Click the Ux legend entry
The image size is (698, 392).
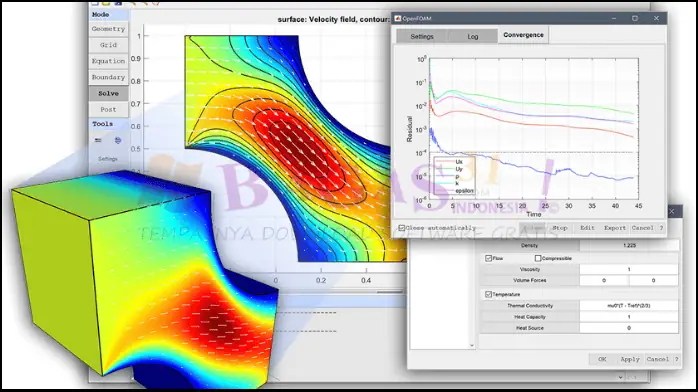pyautogui.click(x=459, y=162)
